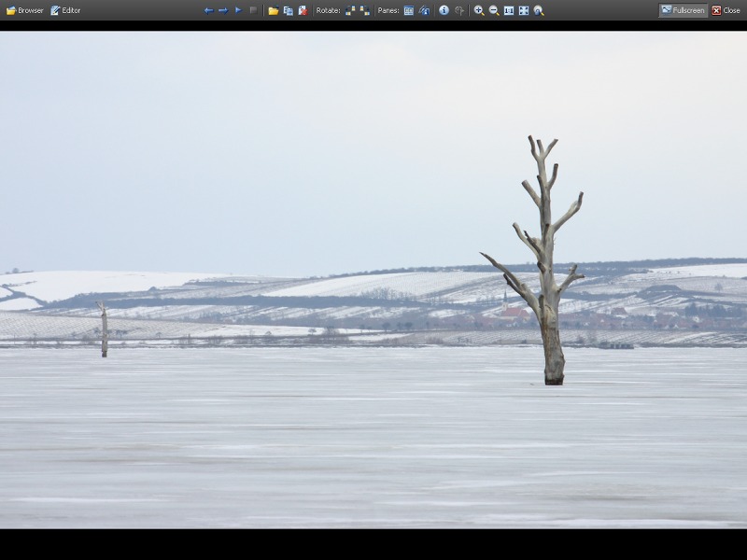Show the image information panel
Viewport: 747px width, 560px height.
(x=444, y=10)
